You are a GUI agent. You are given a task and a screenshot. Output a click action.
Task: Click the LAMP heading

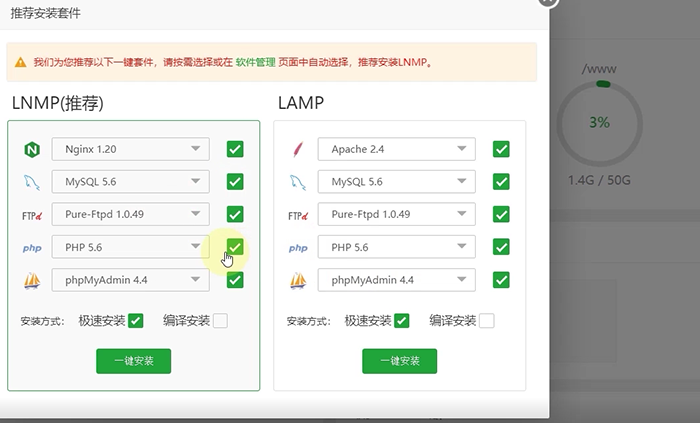coord(301,103)
